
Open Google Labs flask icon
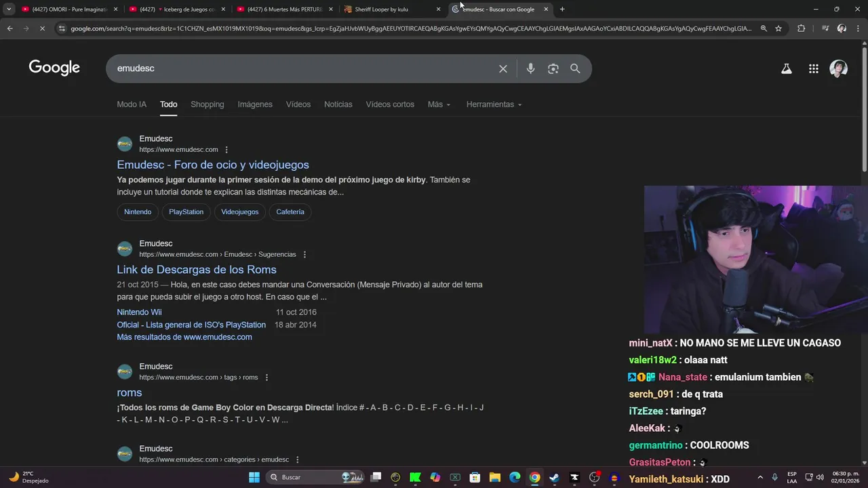(x=787, y=68)
